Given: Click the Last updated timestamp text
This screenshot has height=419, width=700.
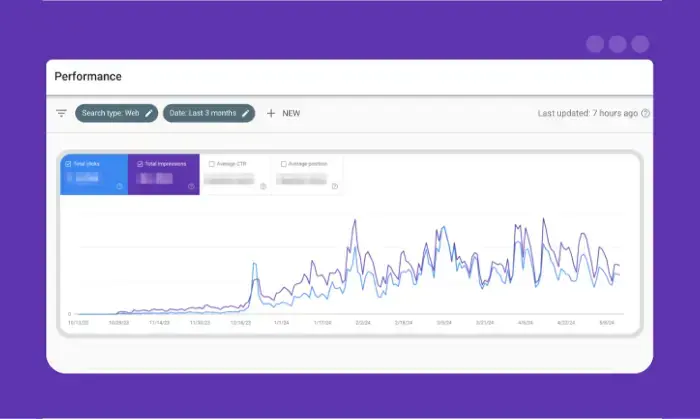Looking at the screenshot, I should tap(587, 113).
